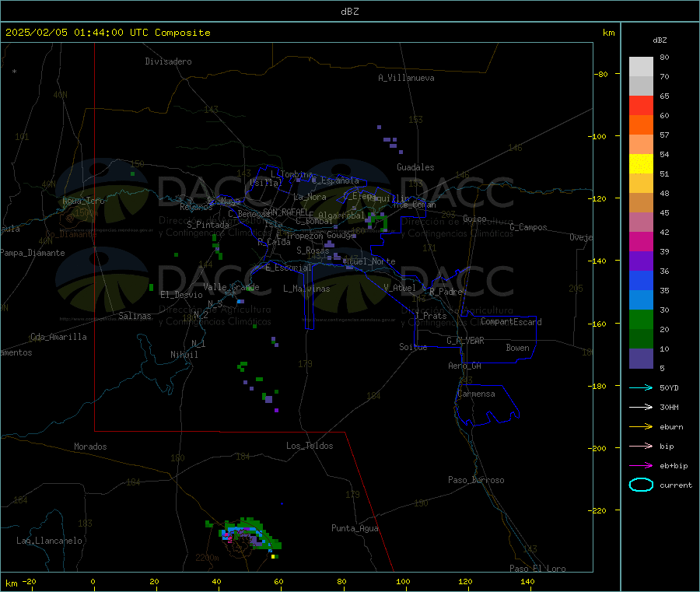Click the 'El_Desvio' map label
700x592 pixels.
tap(182, 295)
